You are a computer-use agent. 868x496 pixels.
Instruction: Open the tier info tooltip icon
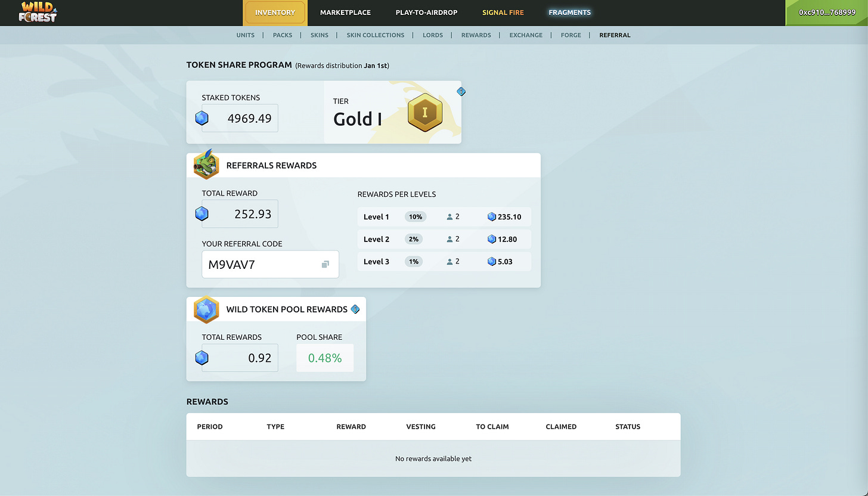coord(461,91)
